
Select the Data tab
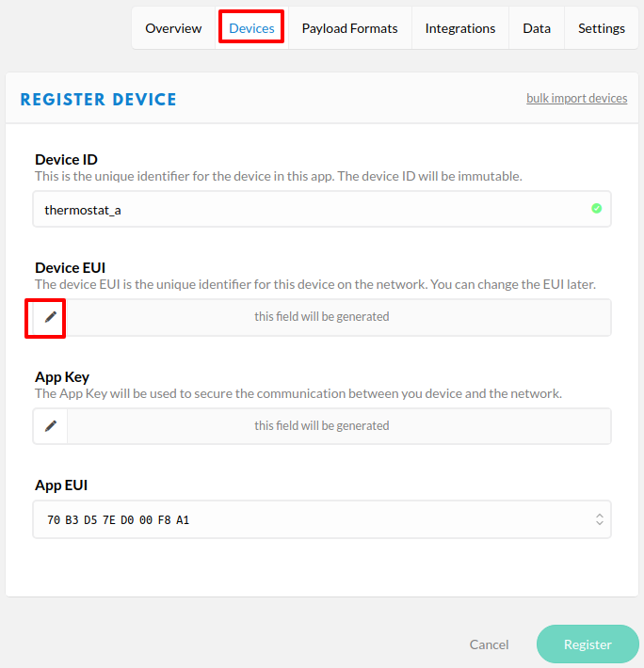point(537,28)
